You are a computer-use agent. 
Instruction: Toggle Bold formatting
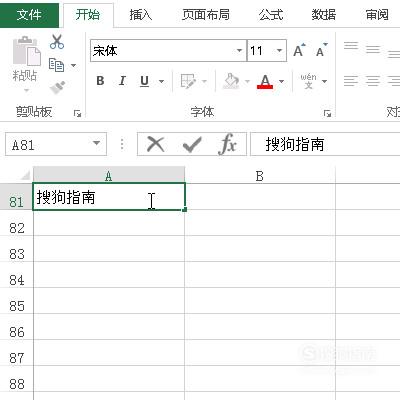click(100, 81)
